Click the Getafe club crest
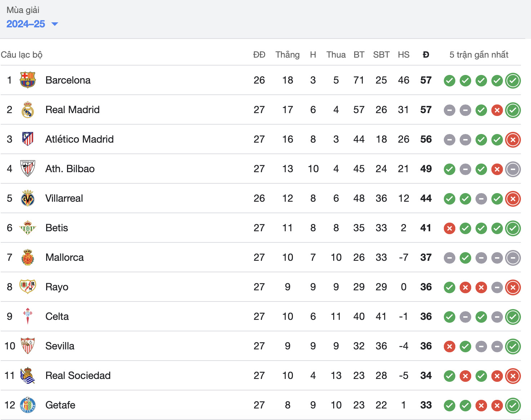This screenshot has height=420, width=531. tap(28, 405)
